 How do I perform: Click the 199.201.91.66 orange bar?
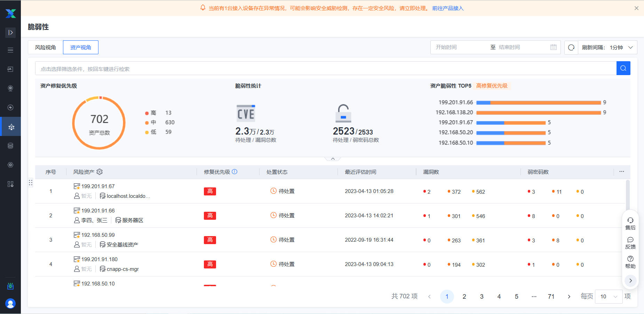545,103
